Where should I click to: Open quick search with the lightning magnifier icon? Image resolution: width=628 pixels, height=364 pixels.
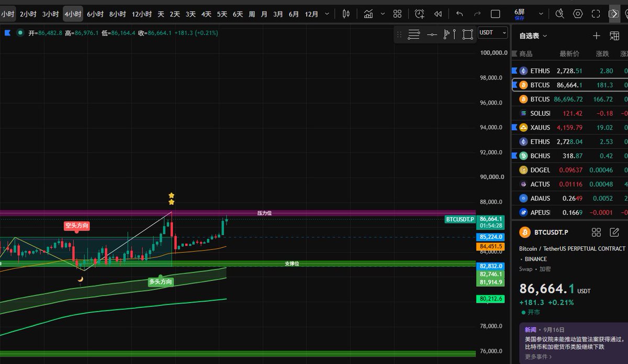point(560,14)
